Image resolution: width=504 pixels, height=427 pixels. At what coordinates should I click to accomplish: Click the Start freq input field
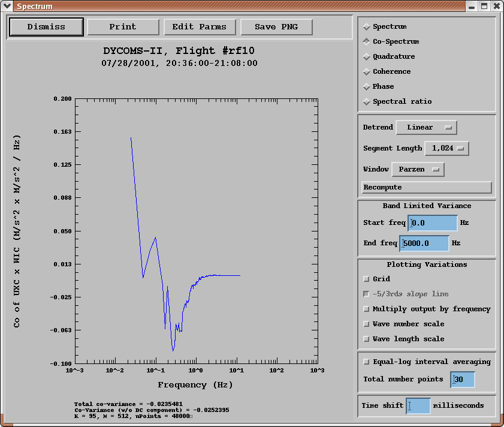(433, 223)
